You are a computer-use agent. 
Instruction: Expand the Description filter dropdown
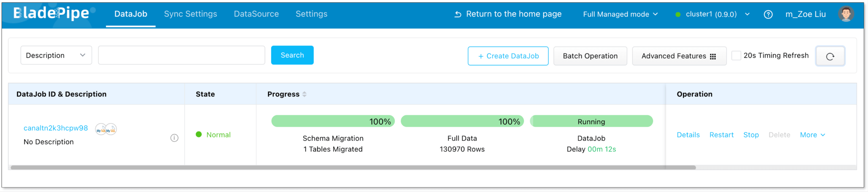(56, 55)
